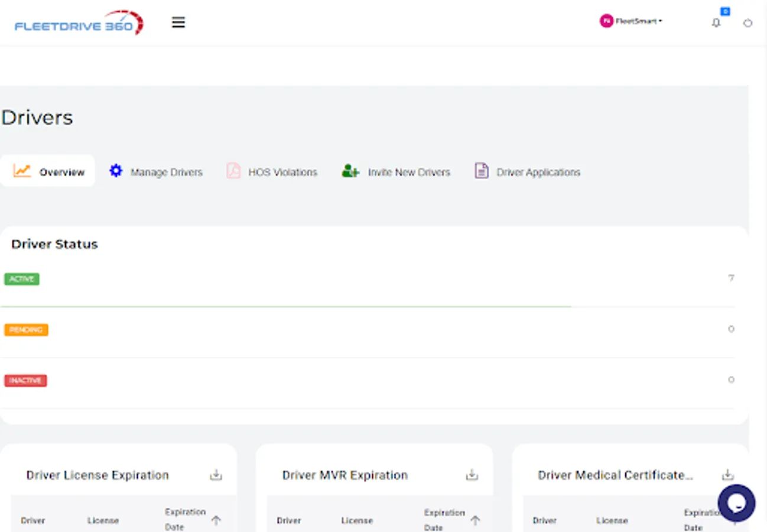
Task: Open the Invite New Drivers section
Action: pyautogui.click(x=409, y=172)
